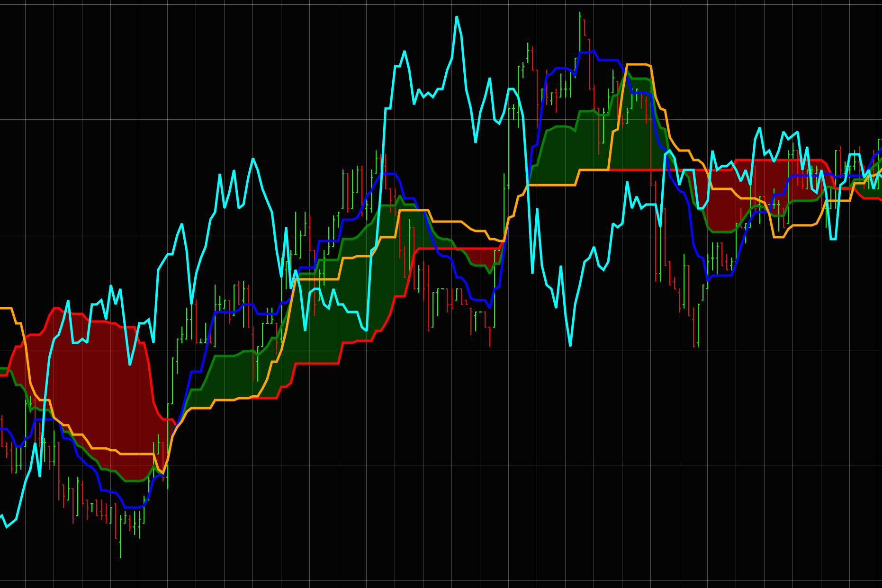This screenshot has height=588, width=882.
Task: Click the blue line's end at the right edge
Action: click(x=880, y=150)
